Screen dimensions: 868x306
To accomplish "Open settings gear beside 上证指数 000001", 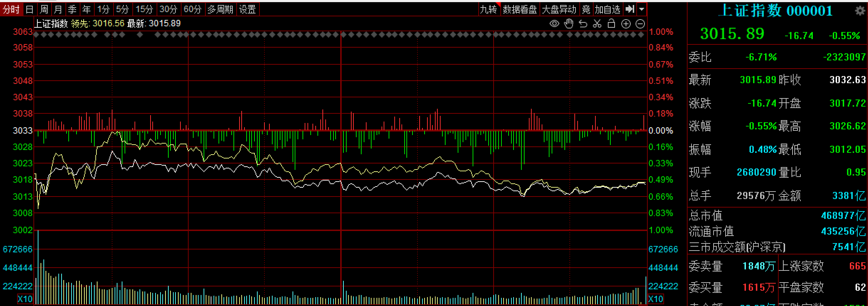I will 860,11.
